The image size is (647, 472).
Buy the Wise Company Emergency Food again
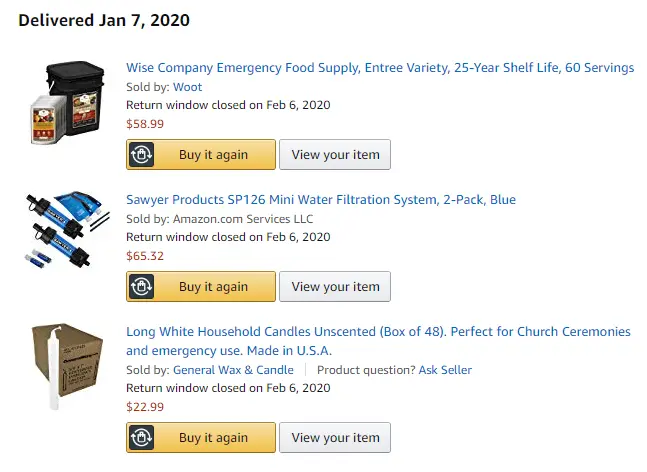pos(213,155)
